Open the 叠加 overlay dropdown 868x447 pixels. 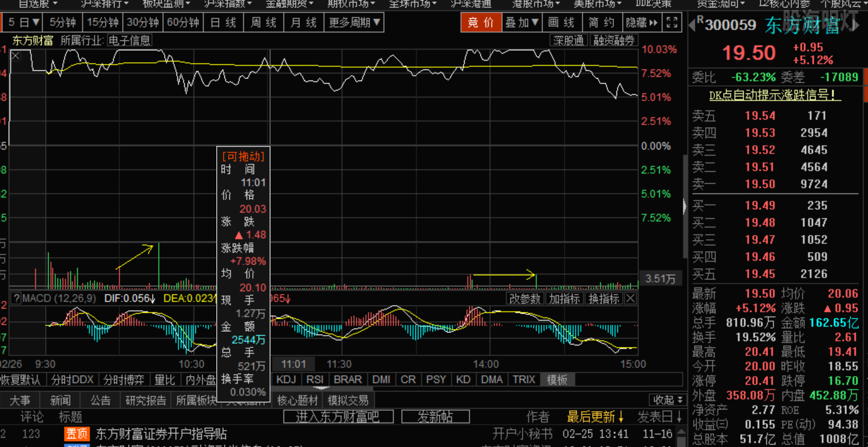(521, 23)
